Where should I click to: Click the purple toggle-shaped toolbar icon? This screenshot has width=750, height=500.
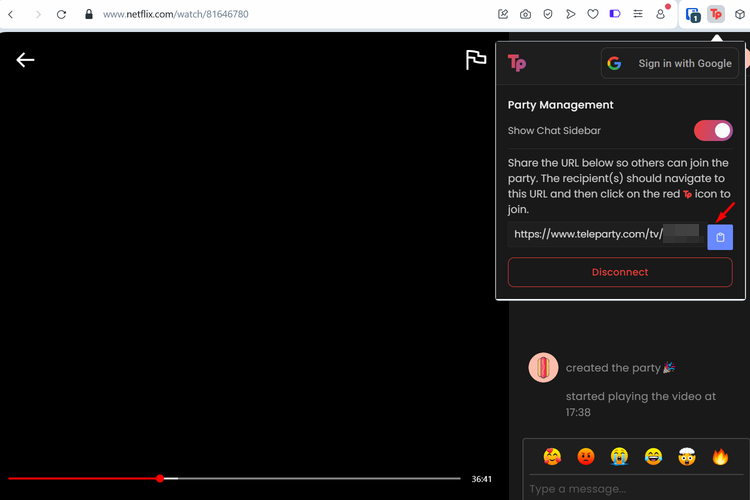[615, 14]
